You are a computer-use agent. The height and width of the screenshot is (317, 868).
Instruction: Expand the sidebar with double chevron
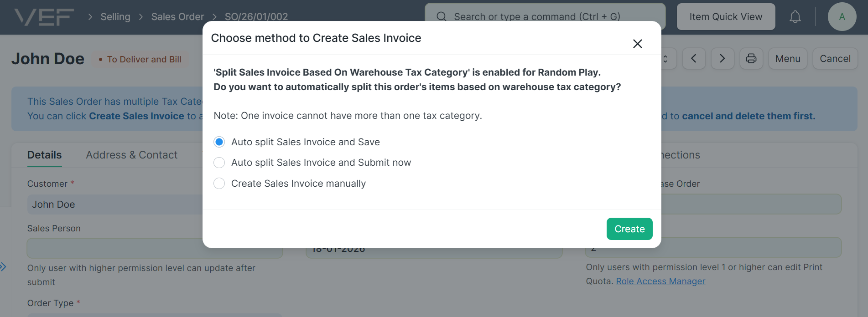pos(3,267)
